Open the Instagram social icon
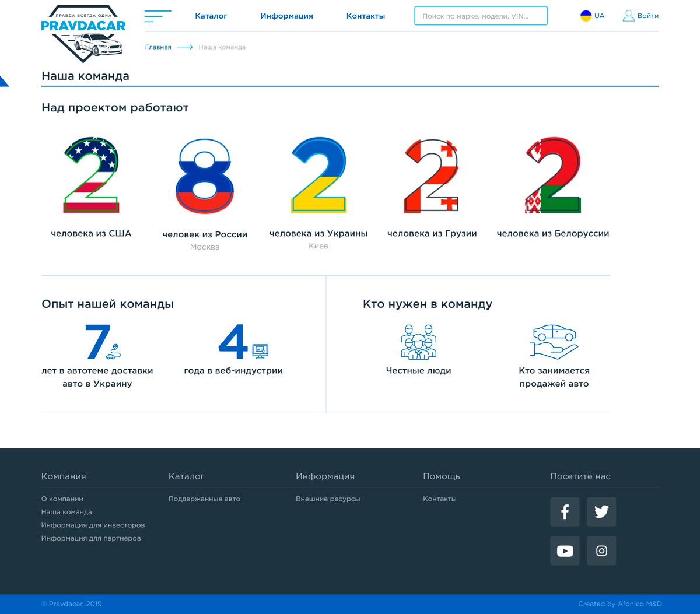700x614 pixels. (601, 550)
